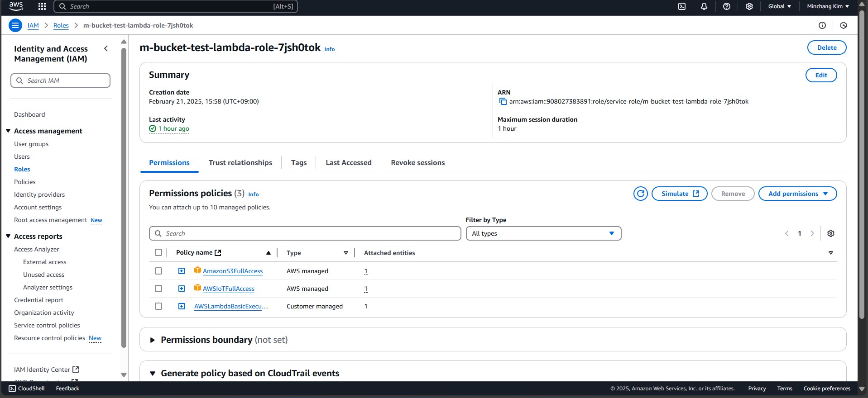Click the Info link beside role name
Screen dimensions: 868x398
(x=330, y=49)
